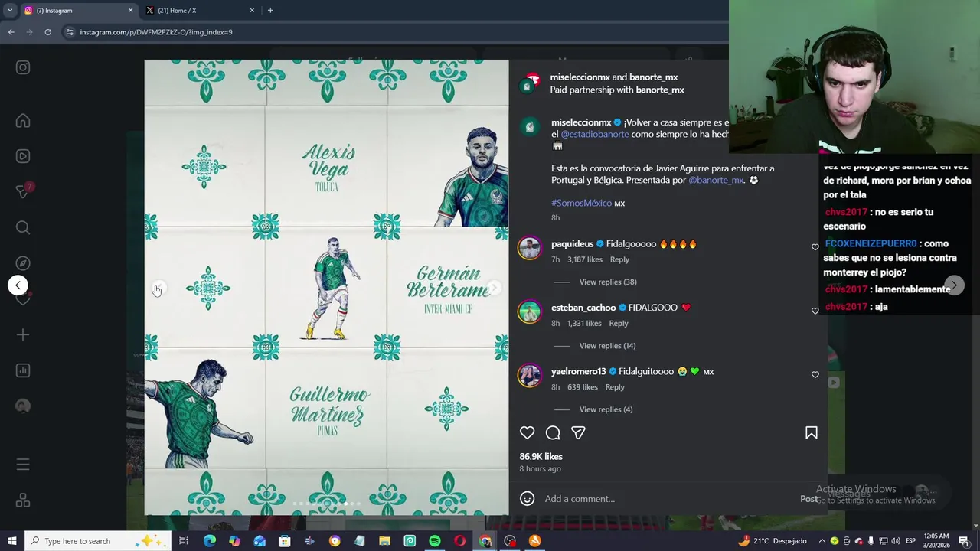
Task: Like esteban_cachoo comment heart
Action: pos(815,311)
